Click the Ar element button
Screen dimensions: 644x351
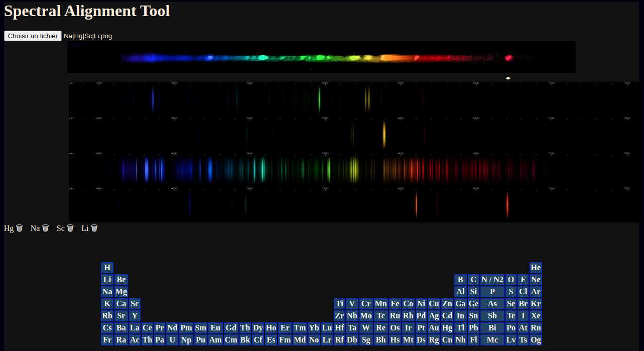(536, 292)
